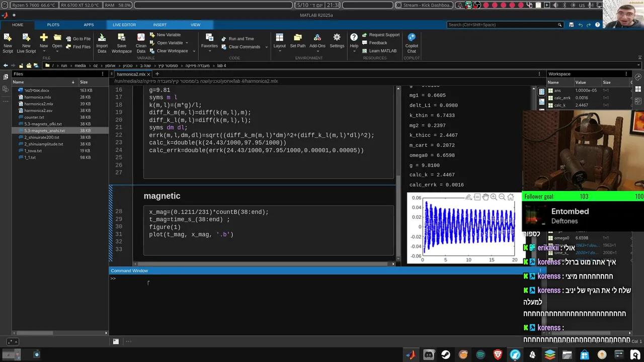Open MATLAB Settings
This screenshot has height=362, width=644.
pyautogui.click(x=337, y=41)
